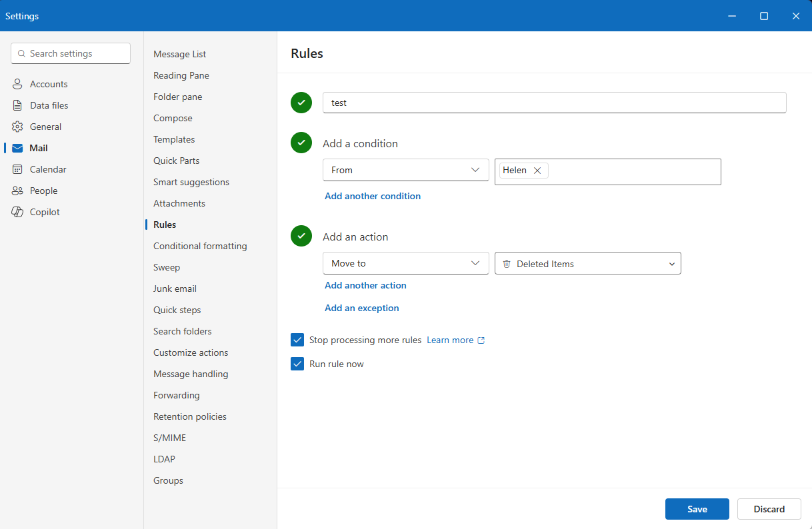The image size is (812, 529).
Task: Open the Deleted Items folder dropdown
Action: [588, 263]
